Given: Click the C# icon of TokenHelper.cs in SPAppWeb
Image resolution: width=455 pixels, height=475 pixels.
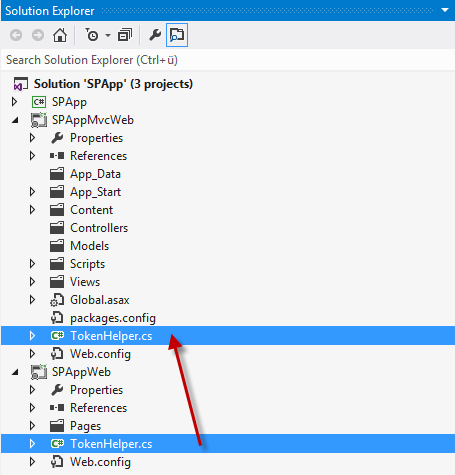Looking at the screenshot, I should coord(57,443).
